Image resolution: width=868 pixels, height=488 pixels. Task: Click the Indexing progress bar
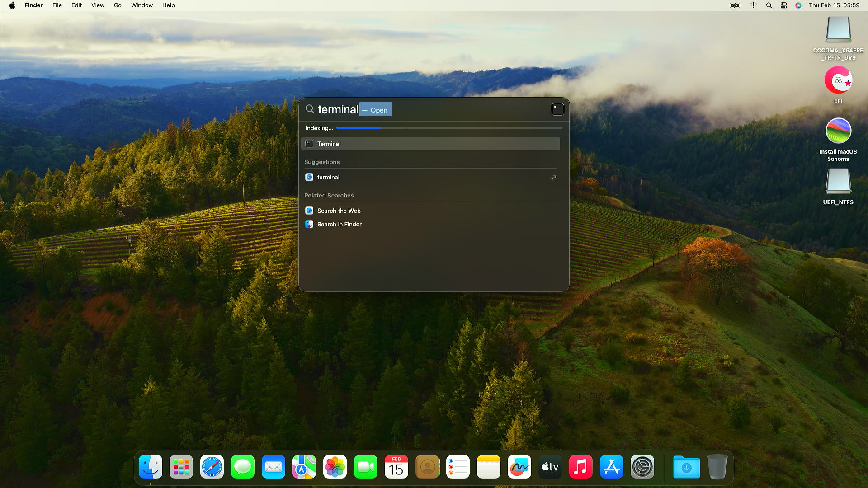tap(449, 128)
